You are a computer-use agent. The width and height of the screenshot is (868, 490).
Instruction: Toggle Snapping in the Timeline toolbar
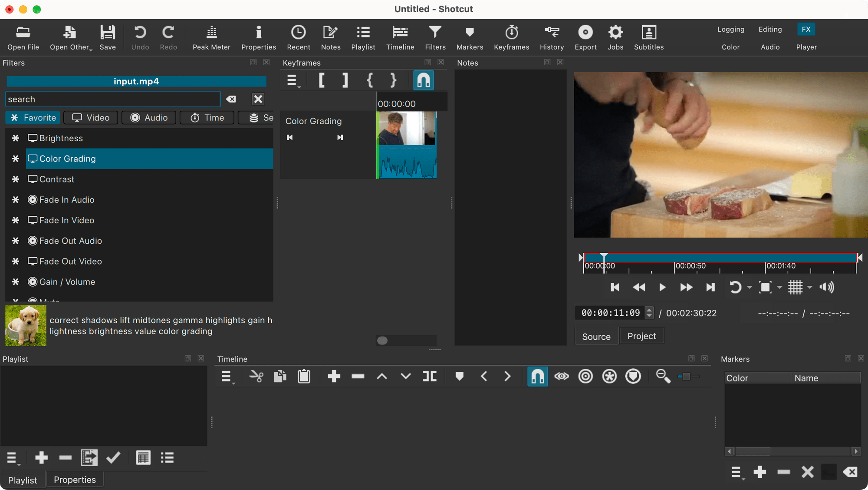[537, 376]
